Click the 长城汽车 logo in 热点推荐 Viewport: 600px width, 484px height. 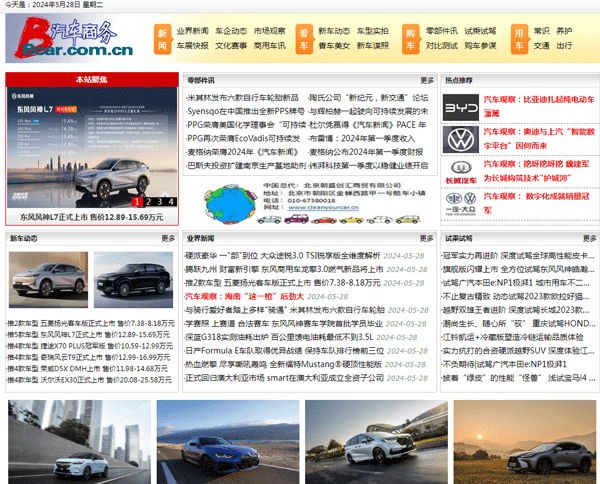pos(461,172)
